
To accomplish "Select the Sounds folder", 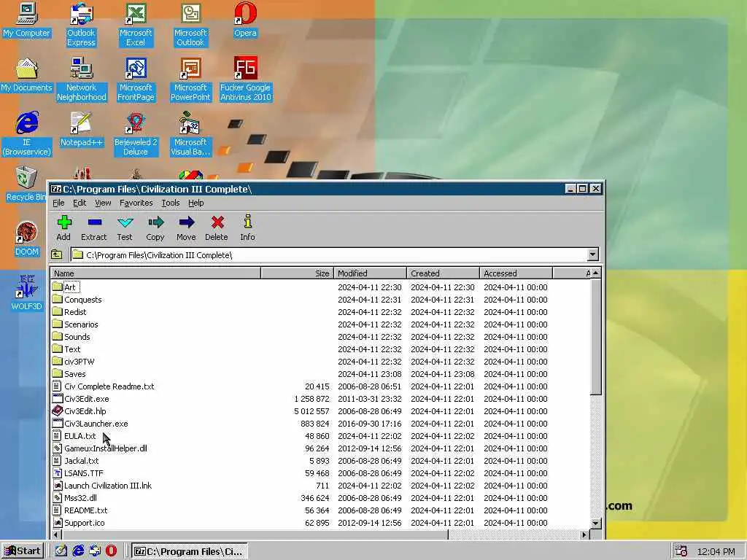I will tap(77, 337).
